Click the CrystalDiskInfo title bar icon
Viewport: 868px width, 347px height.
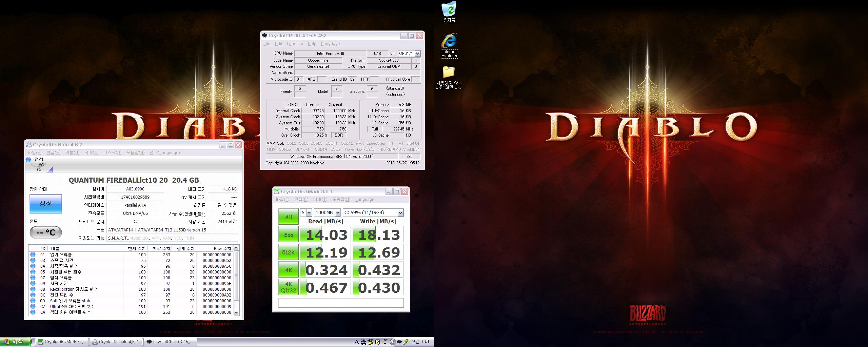point(29,145)
